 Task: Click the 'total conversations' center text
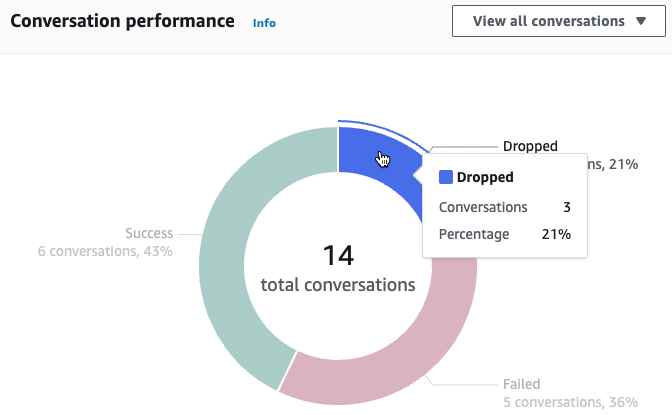[x=338, y=285]
